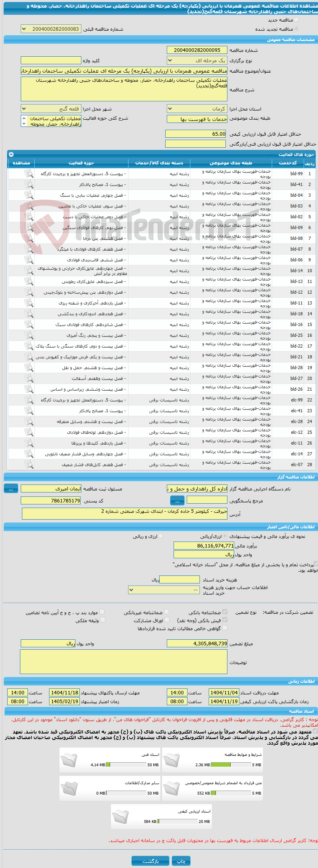
Task: Open view icon for row elc-99
Action: 29,400
